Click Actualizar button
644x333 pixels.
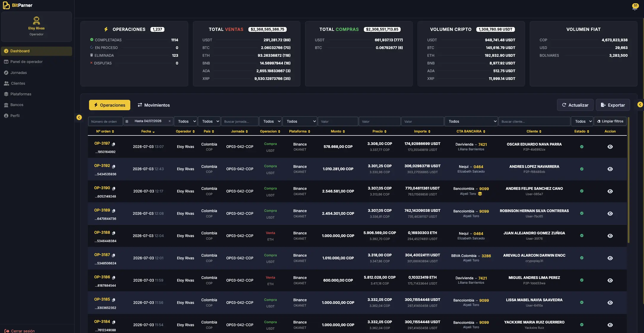[575, 105]
